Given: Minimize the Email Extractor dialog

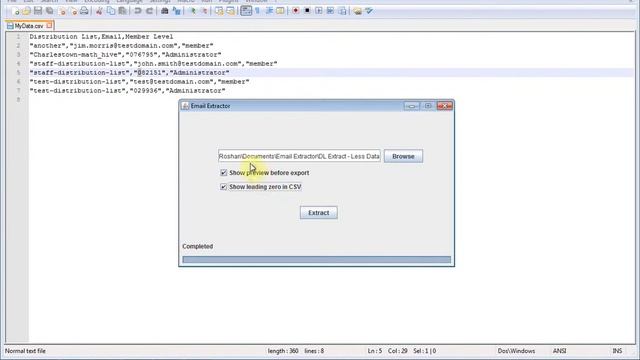Looking at the screenshot, I should click(412, 106).
